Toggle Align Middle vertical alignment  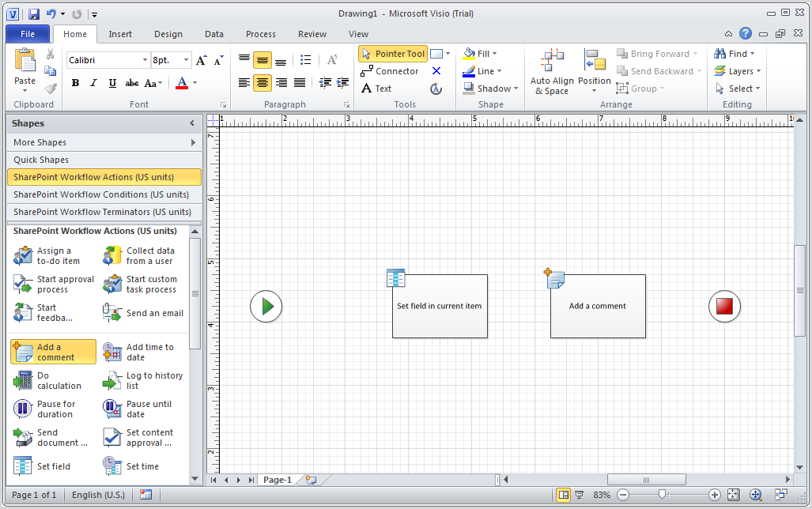[x=262, y=60]
